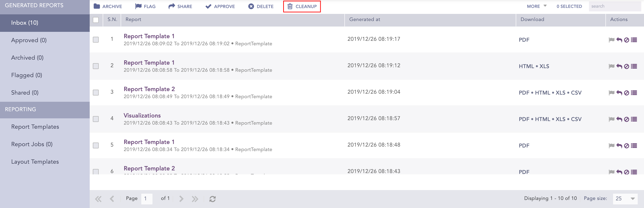Open the Flagged section in the sidebar
This screenshot has width=644, height=208.
[26, 75]
